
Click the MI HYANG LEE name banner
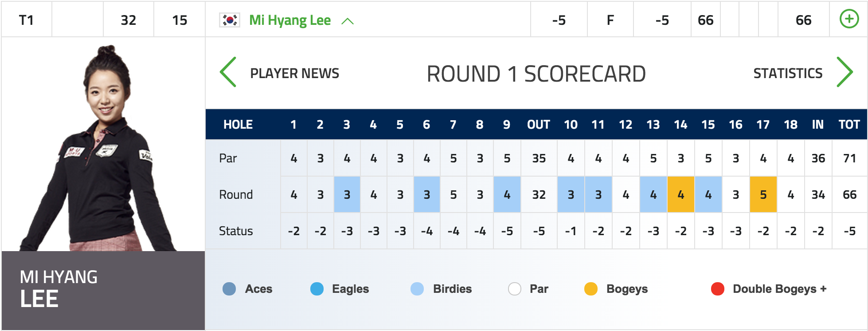(103, 291)
